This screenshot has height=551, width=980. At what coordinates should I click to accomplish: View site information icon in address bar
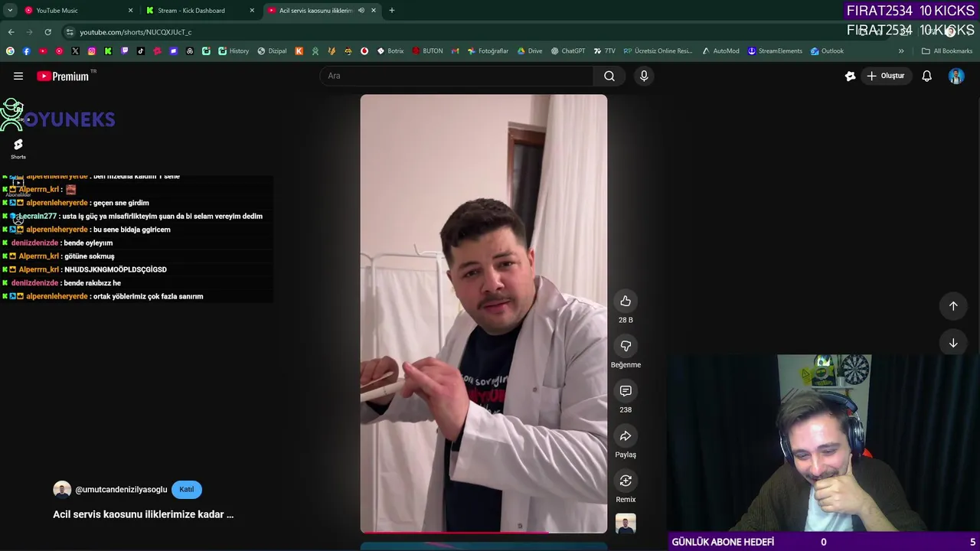[70, 32]
